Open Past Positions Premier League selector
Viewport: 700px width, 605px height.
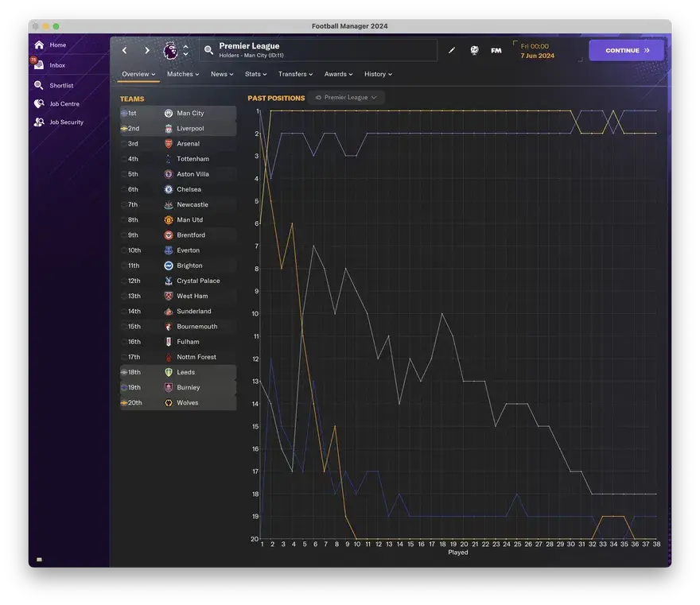(x=346, y=98)
